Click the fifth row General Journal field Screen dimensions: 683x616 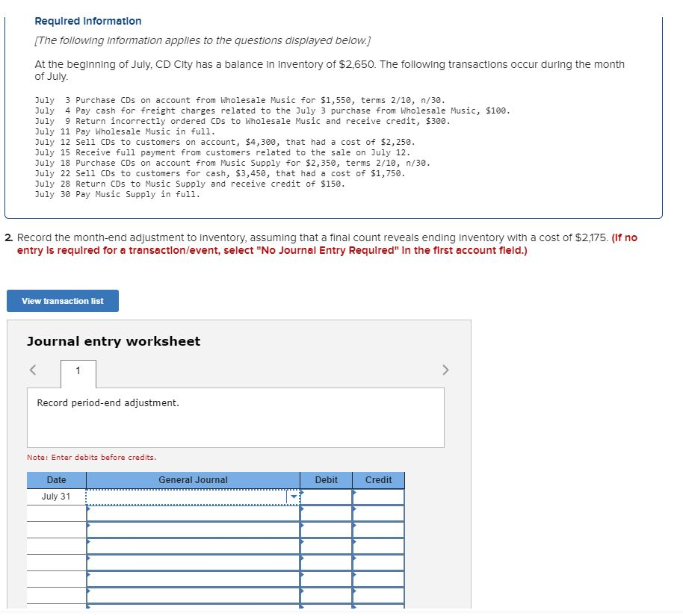coord(193,563)
